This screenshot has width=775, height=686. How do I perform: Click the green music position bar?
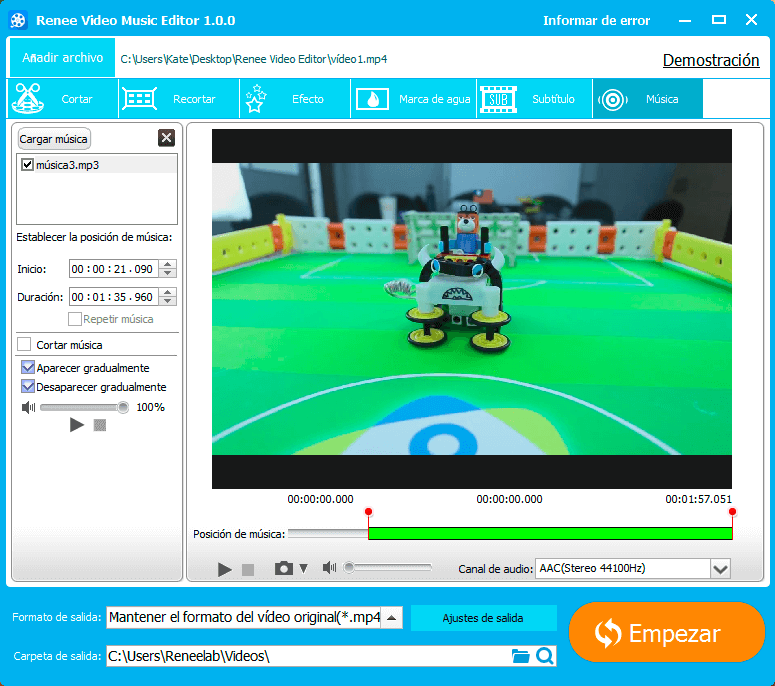tap(550, 533)
